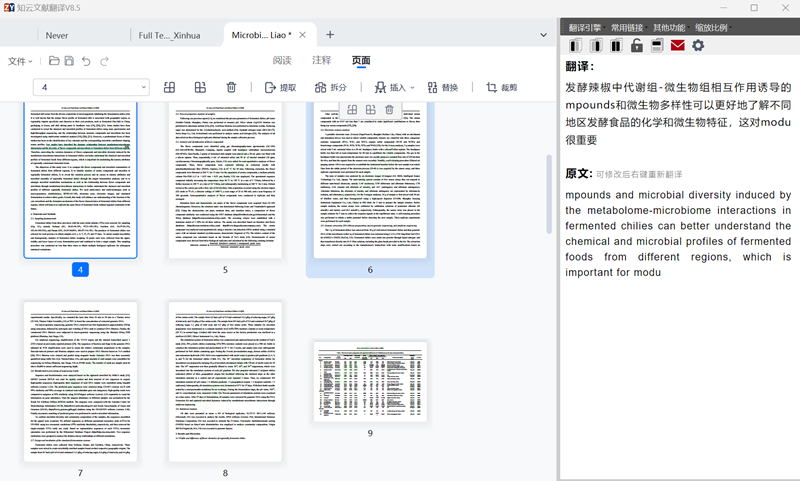The width and height of the screenshot is (800, 481).
Task: Click trash icon hovering over page 6
Action: pos(389,109)
